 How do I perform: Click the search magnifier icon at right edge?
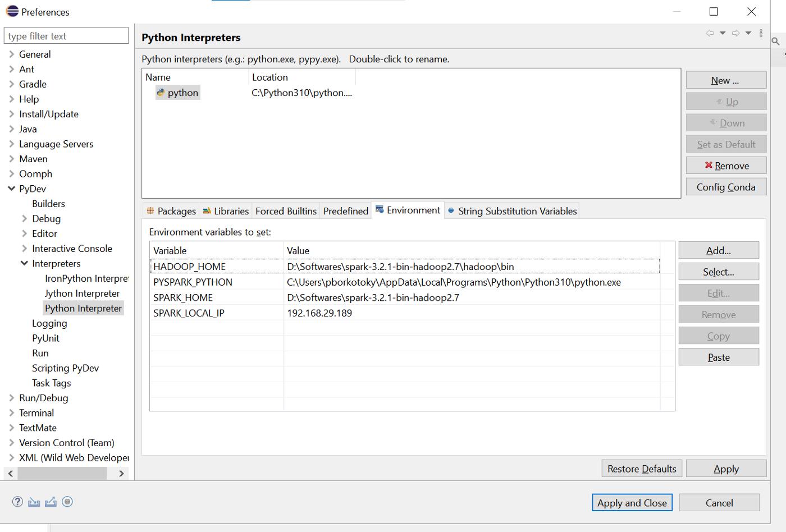775,41
